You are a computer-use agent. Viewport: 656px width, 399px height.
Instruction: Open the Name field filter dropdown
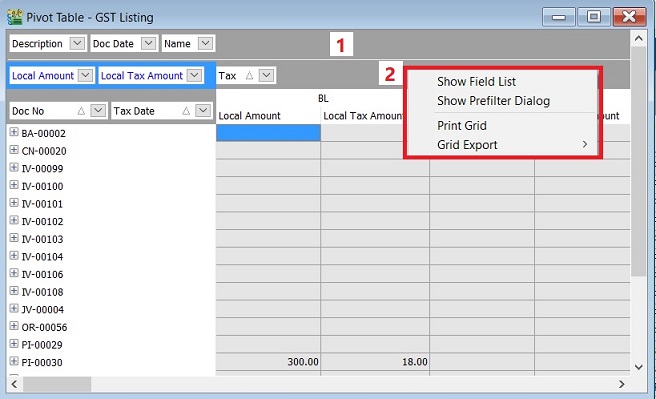pyautogui.click(x=205, y=43)
